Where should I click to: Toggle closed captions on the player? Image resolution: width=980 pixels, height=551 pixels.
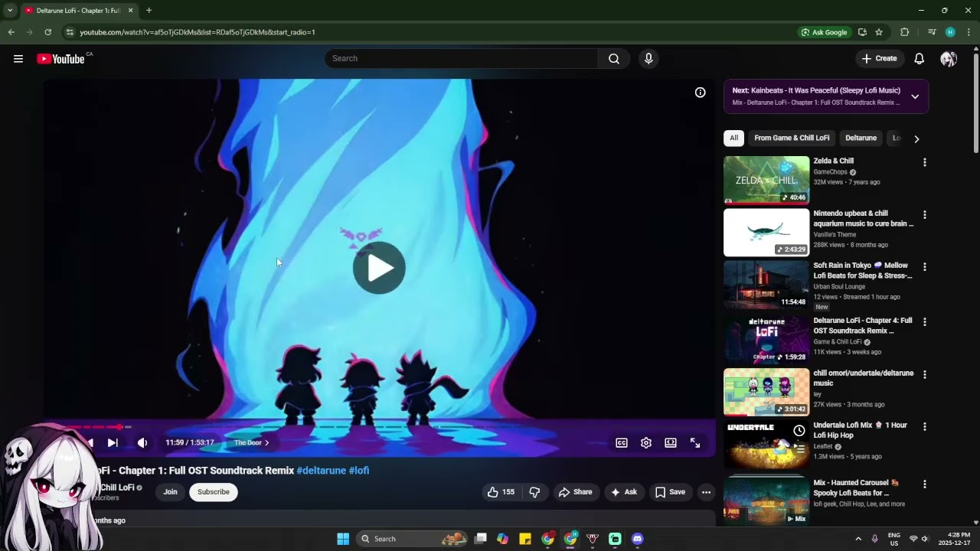pyautogui.click(x=622, y=443)
